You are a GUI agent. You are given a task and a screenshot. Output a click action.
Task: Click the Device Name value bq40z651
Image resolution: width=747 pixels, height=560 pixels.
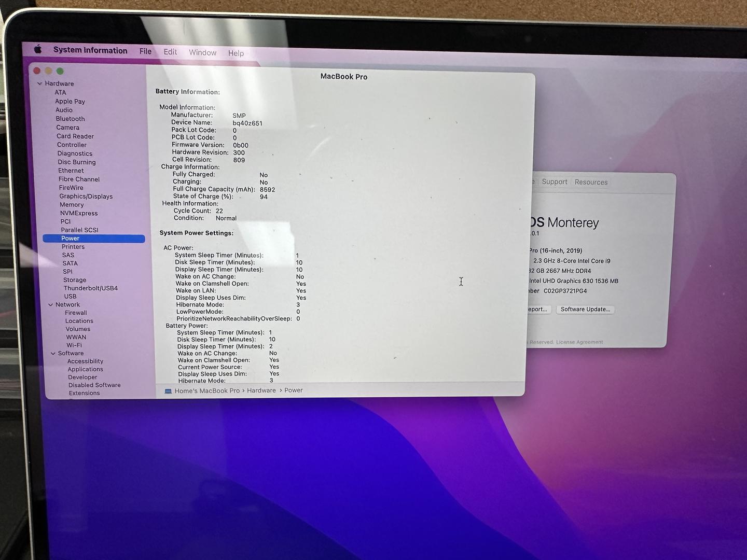(x=247, y=123)
